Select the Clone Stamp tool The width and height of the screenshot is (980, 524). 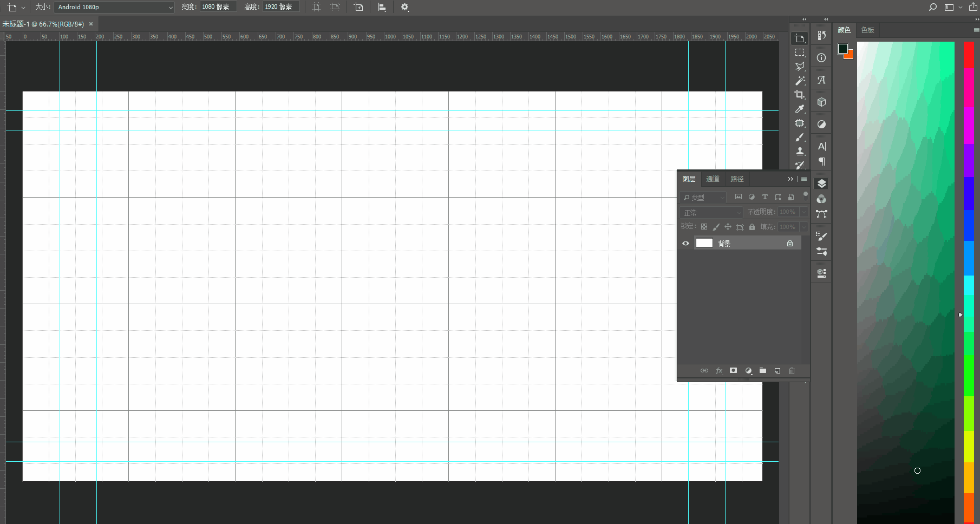click(x=799, y=152)
